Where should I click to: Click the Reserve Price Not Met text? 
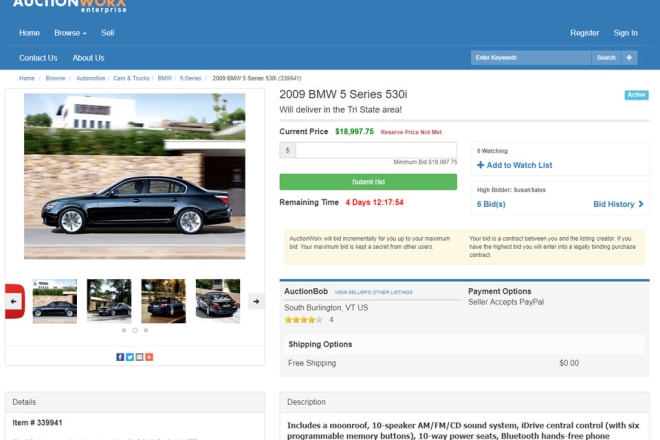coord(411,132)
